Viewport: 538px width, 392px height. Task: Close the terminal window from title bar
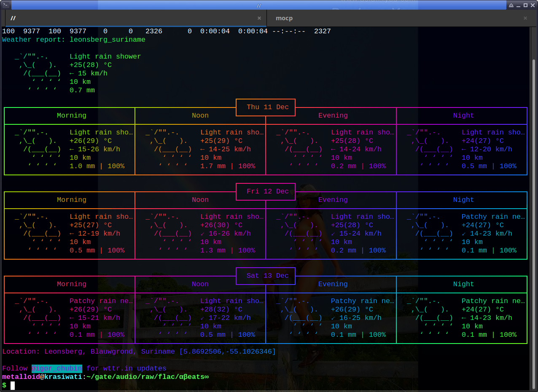533,5
